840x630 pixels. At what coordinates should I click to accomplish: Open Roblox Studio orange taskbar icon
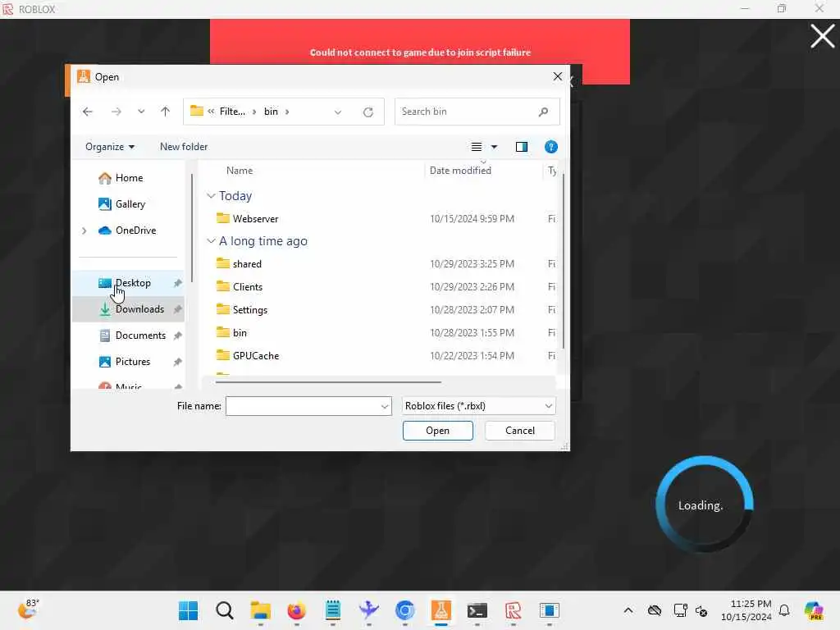(x=441, y=610)
